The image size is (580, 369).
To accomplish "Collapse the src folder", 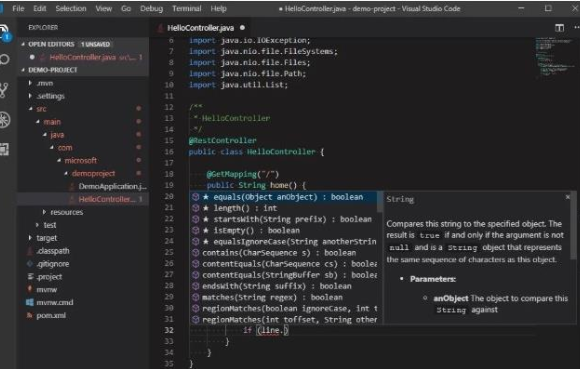I will tap(30, 109).
